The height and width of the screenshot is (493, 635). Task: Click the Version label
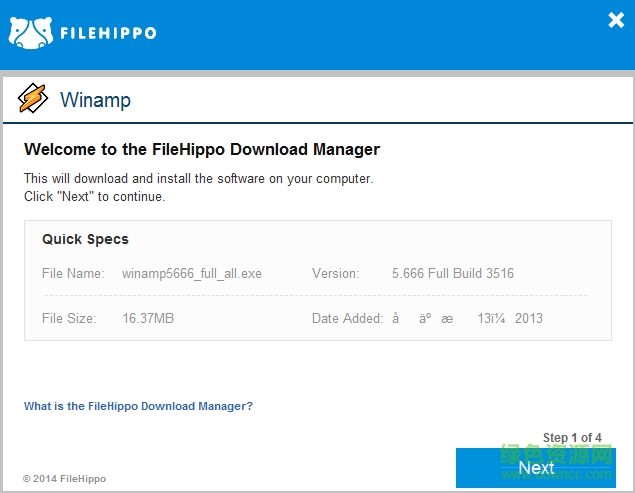335,273
